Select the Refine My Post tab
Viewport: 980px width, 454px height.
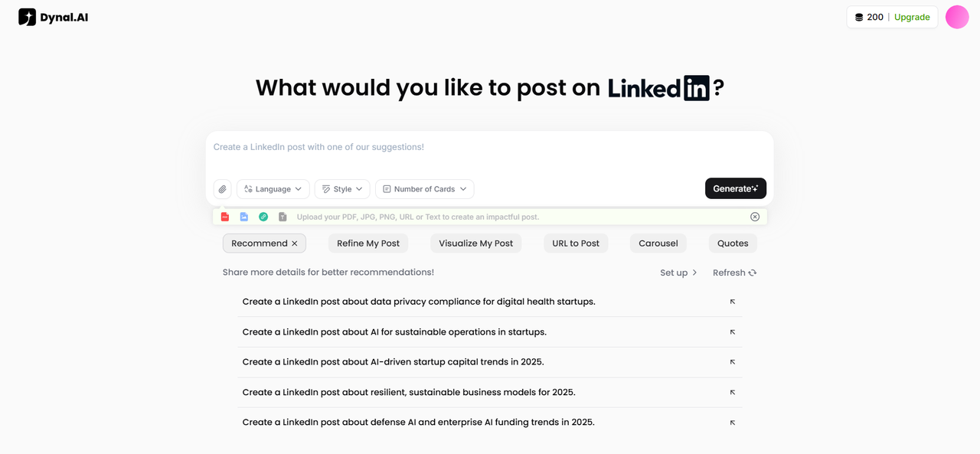(368, 243)
